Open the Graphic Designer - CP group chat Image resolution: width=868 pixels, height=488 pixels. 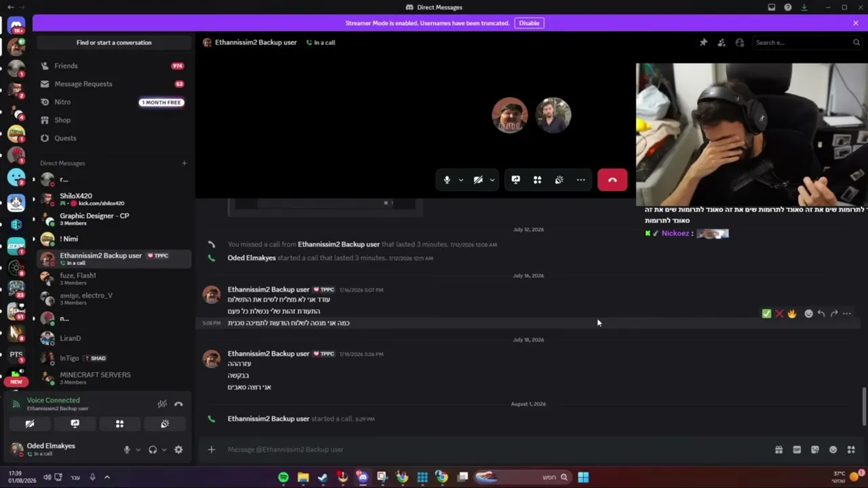[114, 219]
